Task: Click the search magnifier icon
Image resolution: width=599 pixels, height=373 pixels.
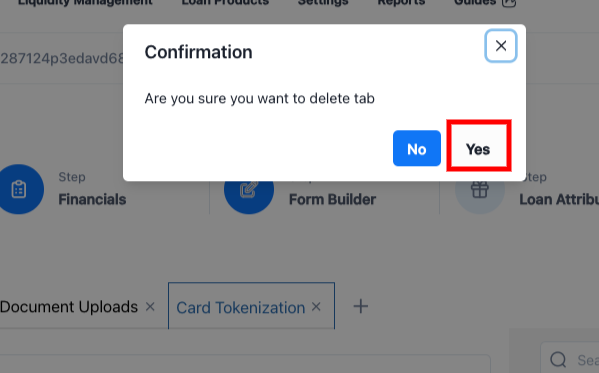Action: [558, 360]
